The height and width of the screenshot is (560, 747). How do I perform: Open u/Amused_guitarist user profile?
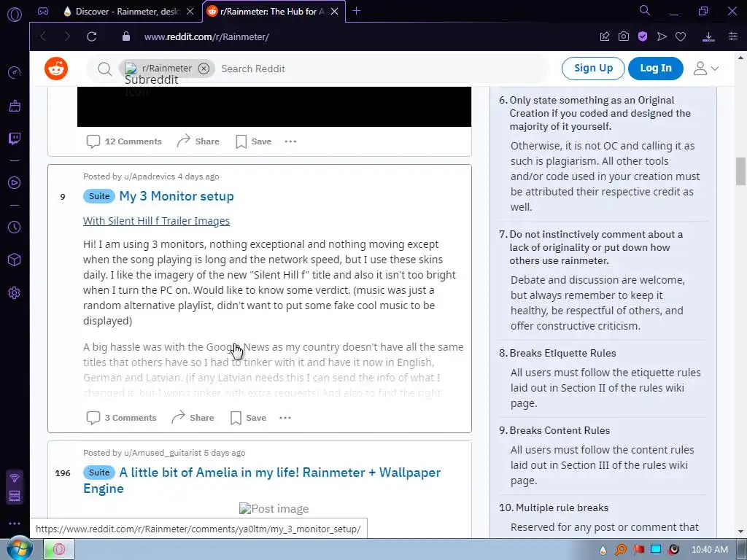pyautogui.click(x=163, y=453)
